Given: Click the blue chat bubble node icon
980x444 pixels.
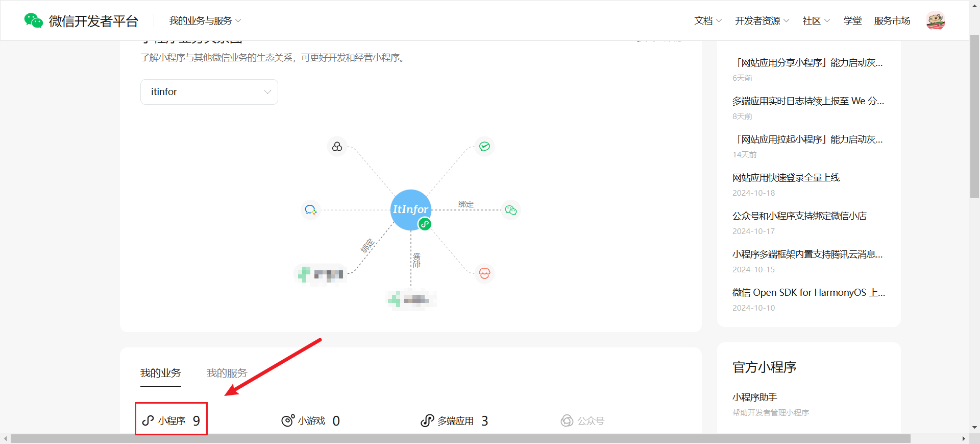Looking at the screenshot, I should click(x=310, y=210).
